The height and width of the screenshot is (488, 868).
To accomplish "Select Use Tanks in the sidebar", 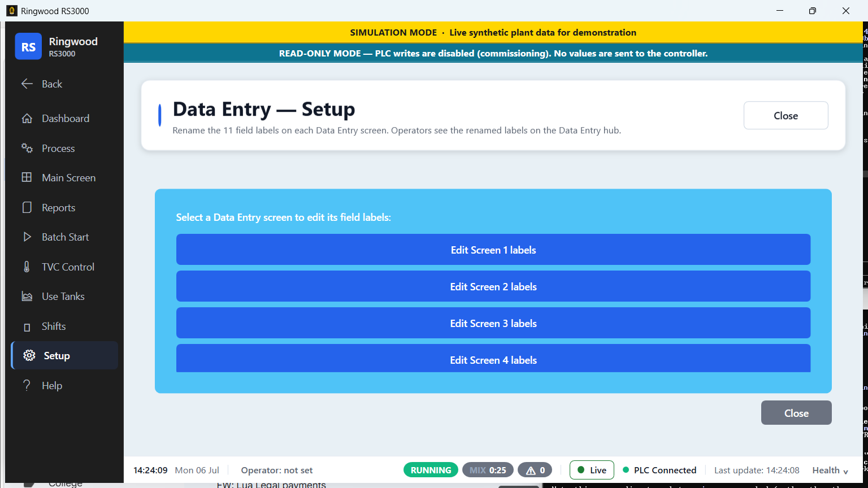I will (64, 297).
